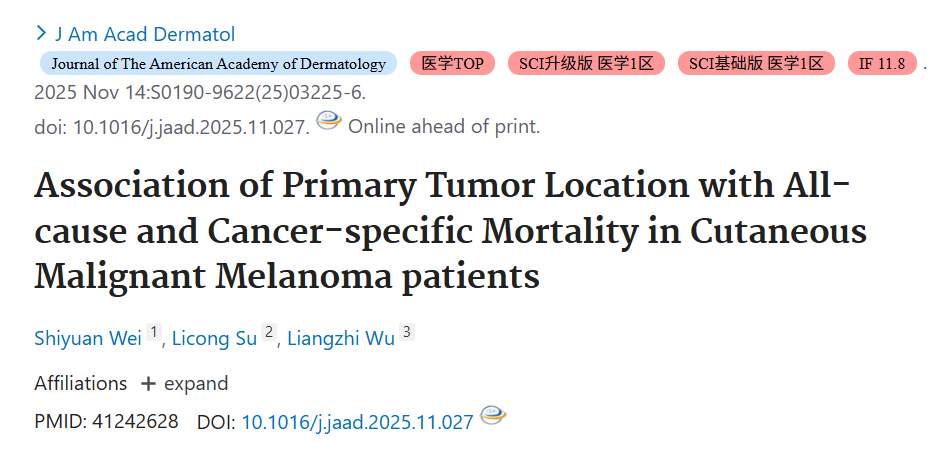
Task: Click the icon beside the top doi citation
Action: [x=329, y=121]
